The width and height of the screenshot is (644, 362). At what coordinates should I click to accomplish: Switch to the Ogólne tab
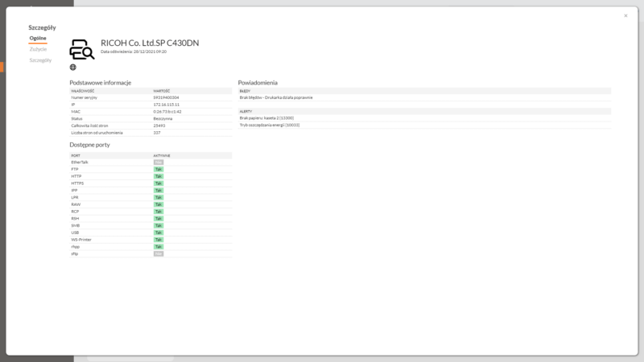(38, 38)
